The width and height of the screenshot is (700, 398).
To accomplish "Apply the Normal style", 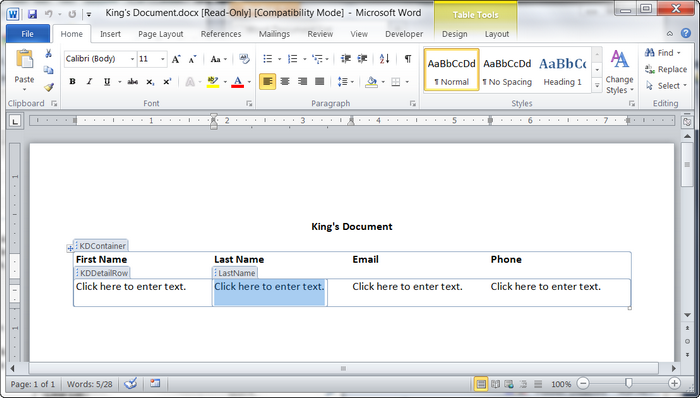I will (451, 70).
